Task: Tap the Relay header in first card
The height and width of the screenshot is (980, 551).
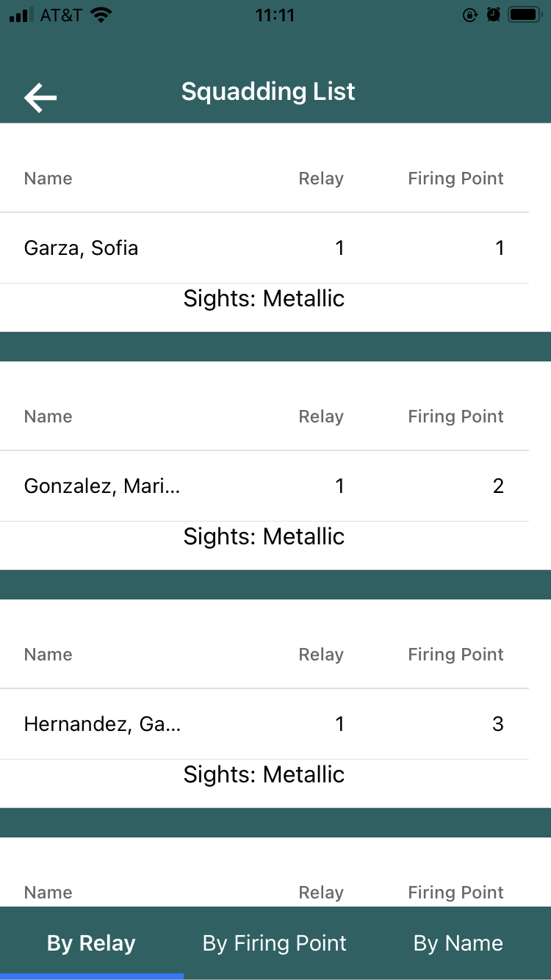Action: [x=321, y=179]
